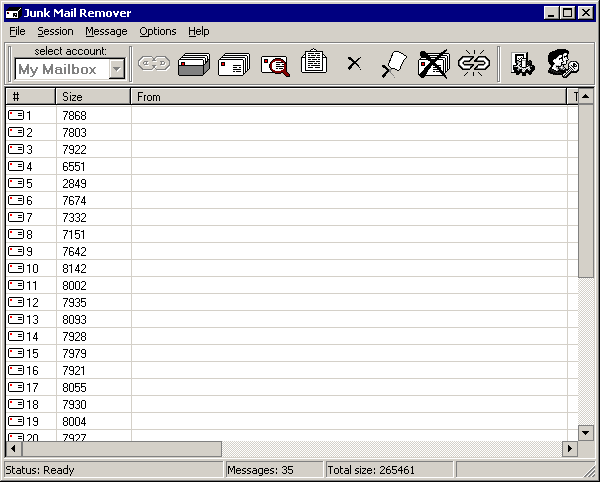Select the size cell 7674

[74, 200]
